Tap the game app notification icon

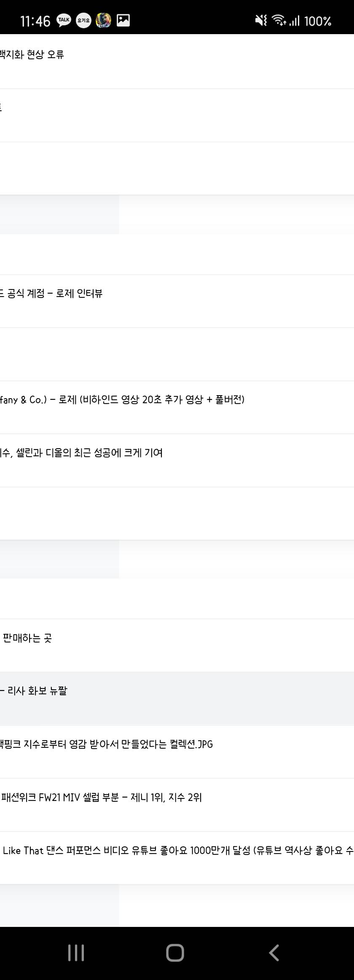click(103, 20)
